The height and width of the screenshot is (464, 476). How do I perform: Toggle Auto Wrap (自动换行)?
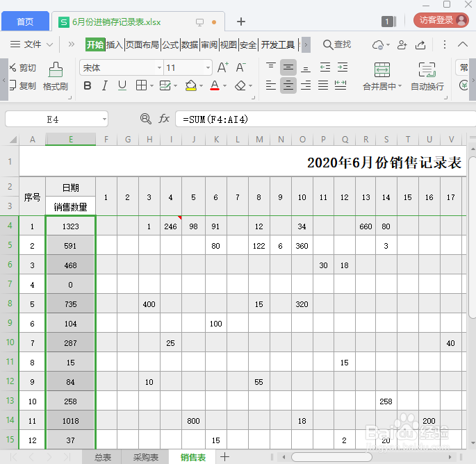pyautogui.click(x=427, y=76)
